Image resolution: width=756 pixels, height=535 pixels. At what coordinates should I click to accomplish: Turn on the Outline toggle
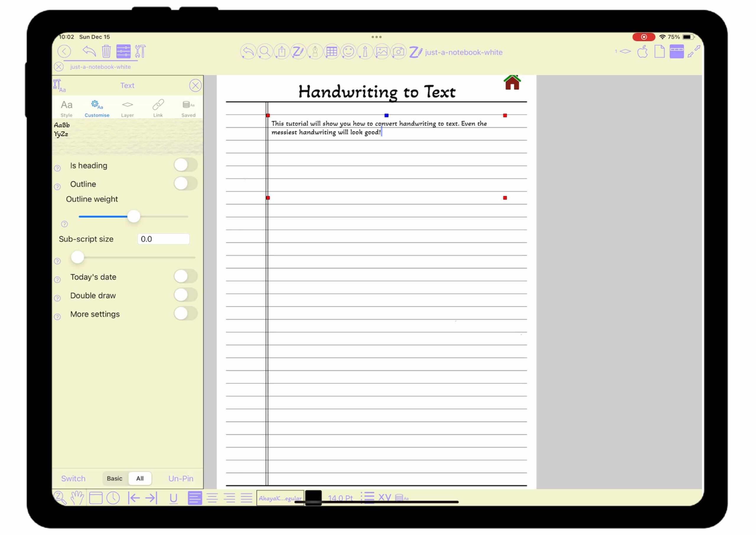point(185,183)
